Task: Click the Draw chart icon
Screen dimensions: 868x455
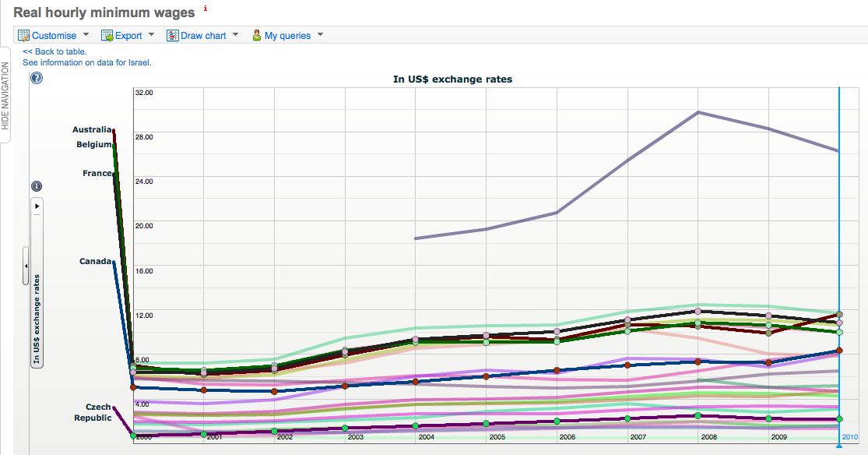Action: click(173, 36)
